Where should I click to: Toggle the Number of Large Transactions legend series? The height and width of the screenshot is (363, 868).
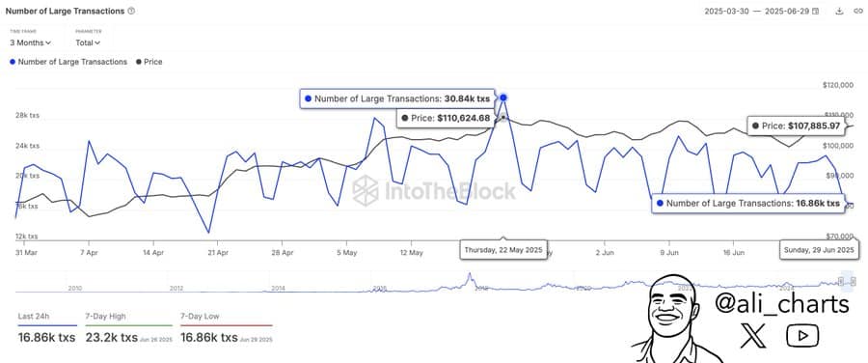68,62
